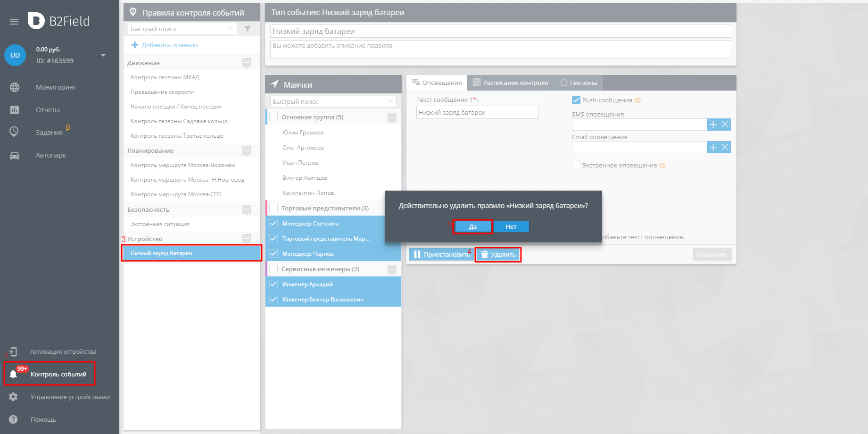Switch to the Оповещения tab

coord(437,83)
